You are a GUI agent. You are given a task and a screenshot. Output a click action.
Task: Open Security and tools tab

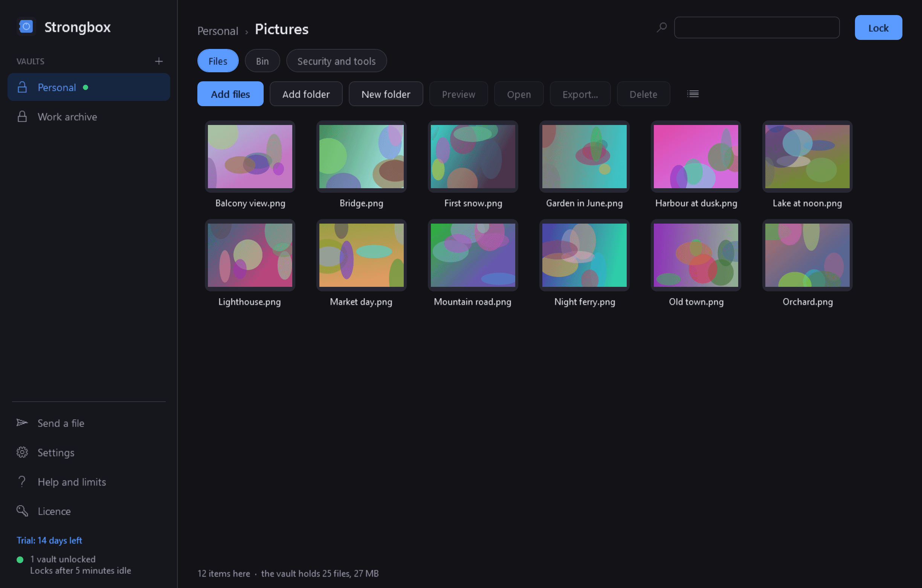[x=336, y=61]
